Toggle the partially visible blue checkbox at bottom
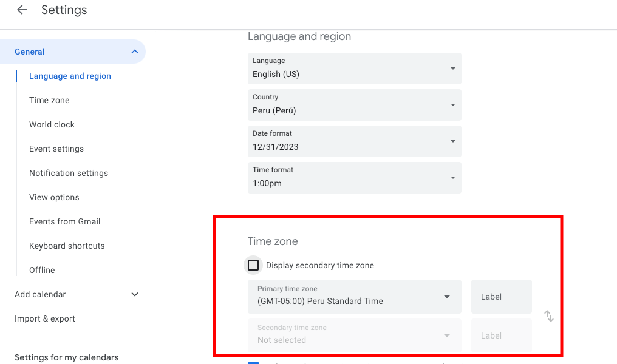 point(253,362)
